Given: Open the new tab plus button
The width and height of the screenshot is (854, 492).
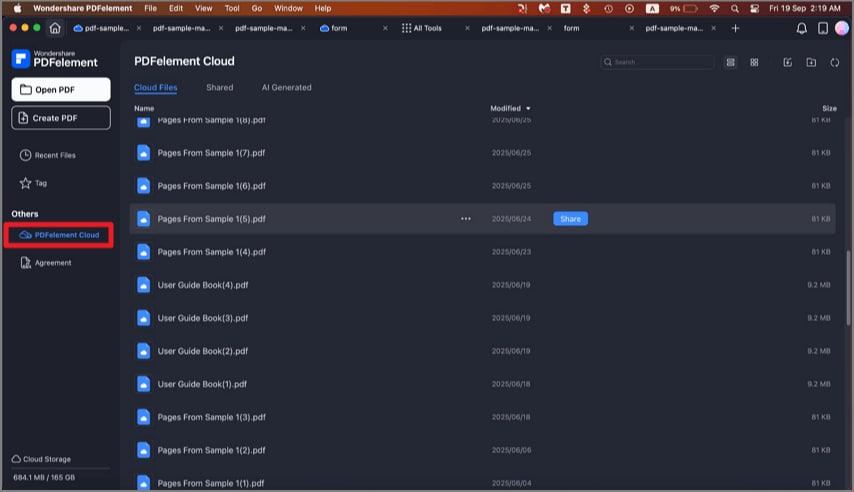Looking at the screenshot, I should click(x=735, y=28).
